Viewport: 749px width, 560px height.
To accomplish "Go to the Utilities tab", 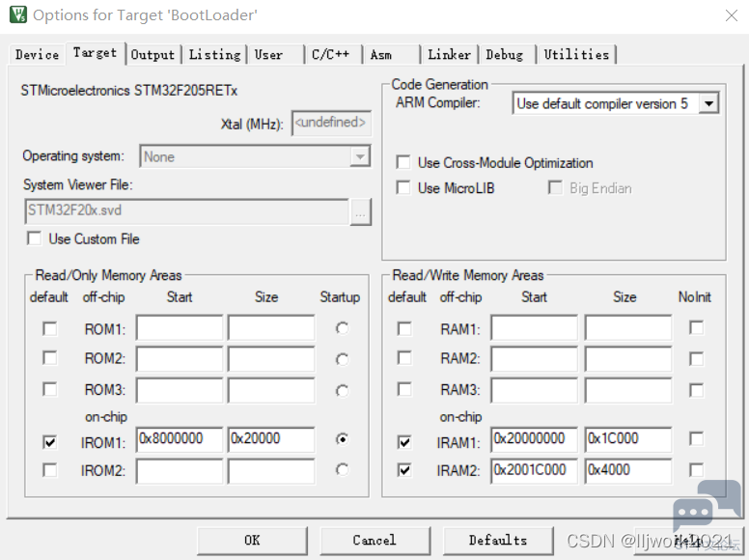I will [x=576, y=55].
